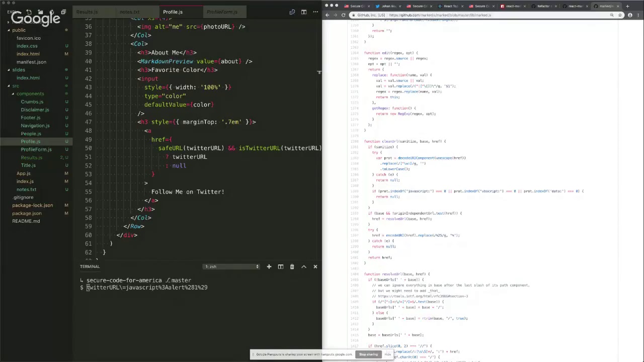
Task: Open favicon.ico in the explorer
Action: coord(28,38)
